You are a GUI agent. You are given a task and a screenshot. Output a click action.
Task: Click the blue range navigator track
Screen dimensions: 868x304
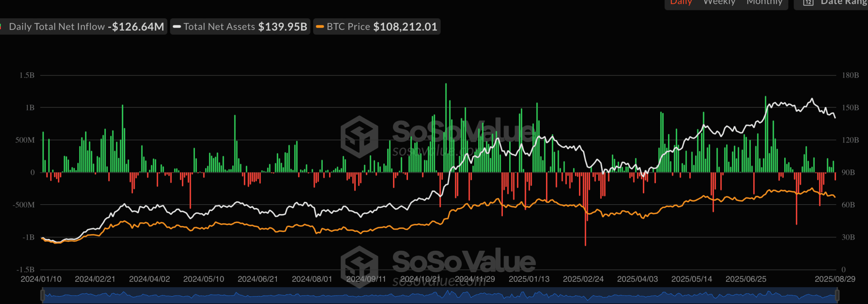pos(440,296)
